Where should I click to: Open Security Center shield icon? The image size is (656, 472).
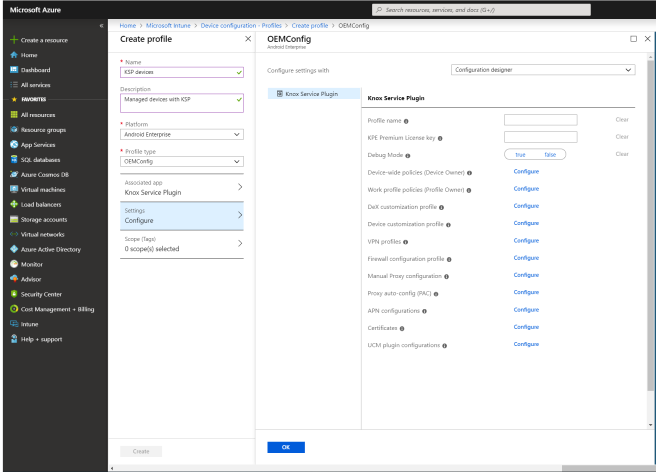coord(14,294)
